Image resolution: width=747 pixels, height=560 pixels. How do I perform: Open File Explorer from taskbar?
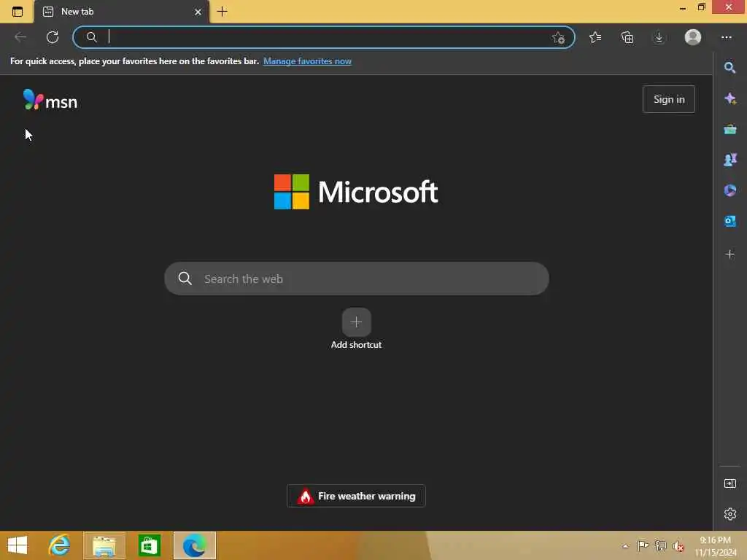pyautogui.click(x=104, y=545)
